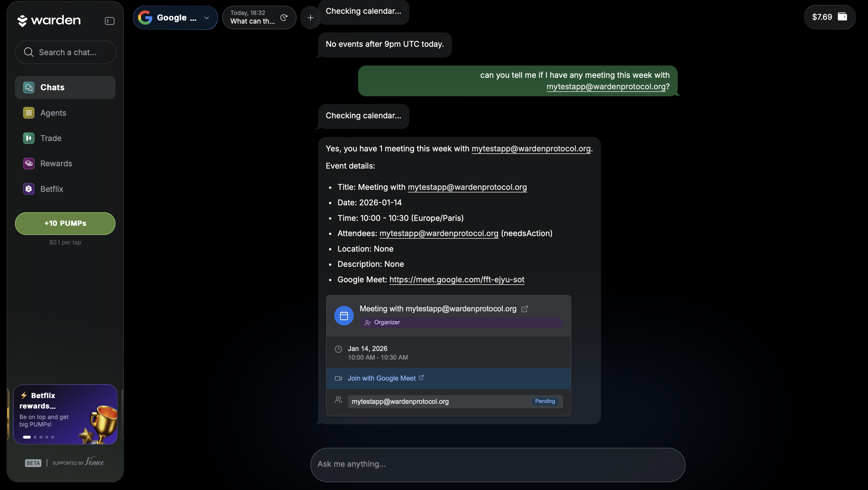
Task: Click the Betflix sidebar icon
Action: point(29,189)
